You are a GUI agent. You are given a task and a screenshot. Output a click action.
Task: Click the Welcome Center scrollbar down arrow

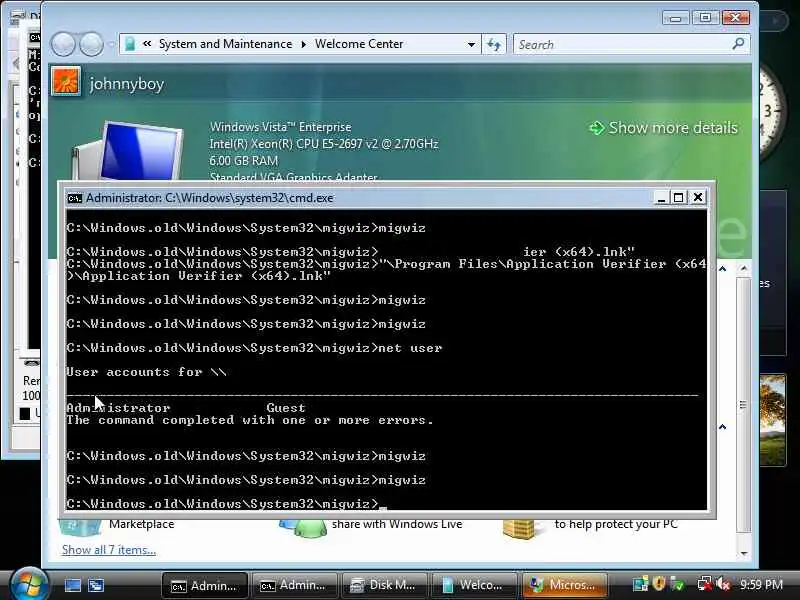[x=744, y=554]
